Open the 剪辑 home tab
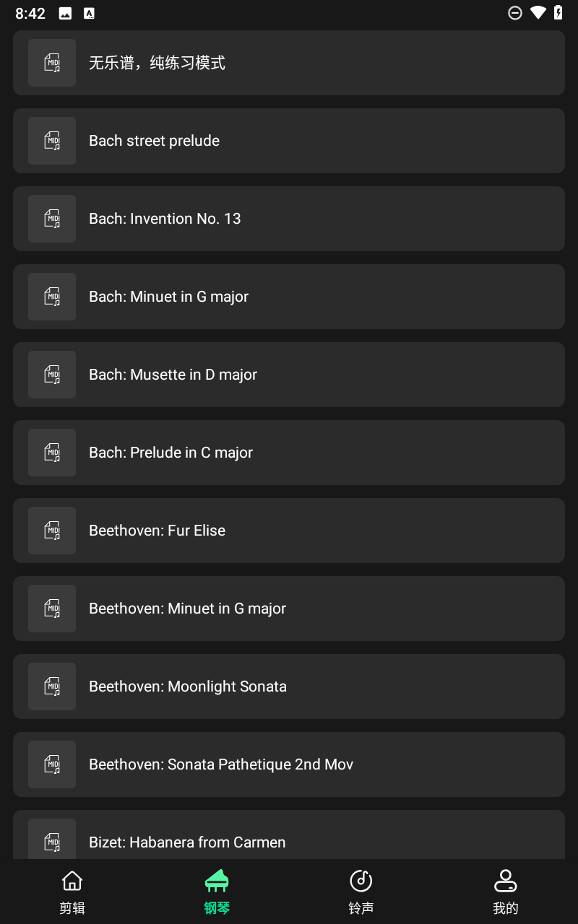This screenshot has width=578, height=924. point(72,892)
